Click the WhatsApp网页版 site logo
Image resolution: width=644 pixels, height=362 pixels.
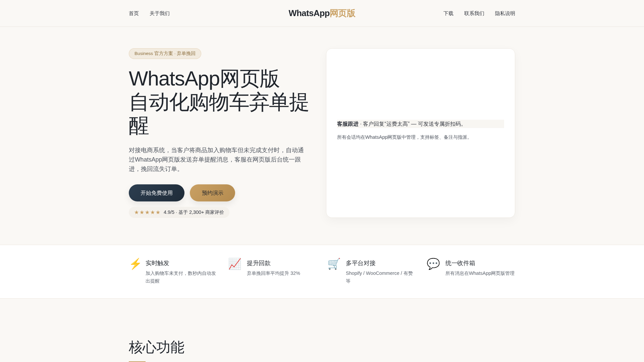[x=322, y=13]
